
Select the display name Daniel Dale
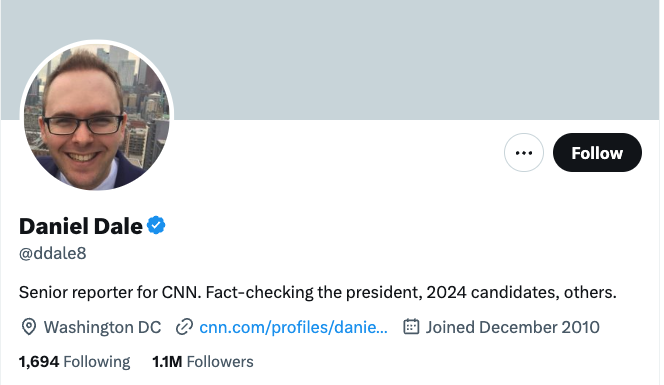tap(81, 226)
